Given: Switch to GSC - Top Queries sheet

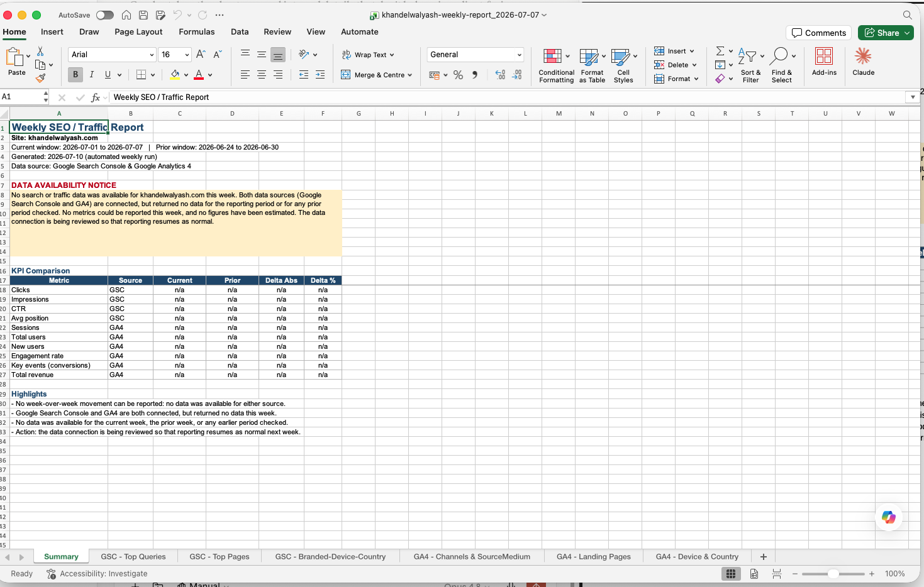Looking at the screenshot, I should (133, 557).
